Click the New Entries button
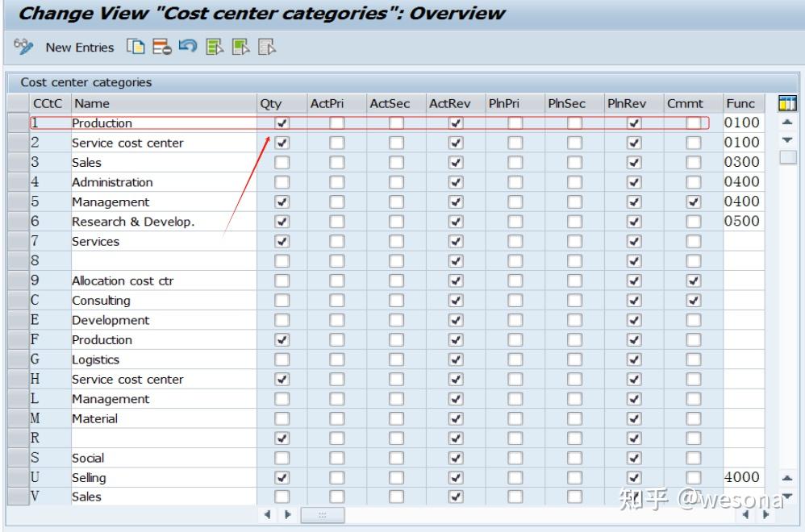805x532 pixels. point(80,48)
